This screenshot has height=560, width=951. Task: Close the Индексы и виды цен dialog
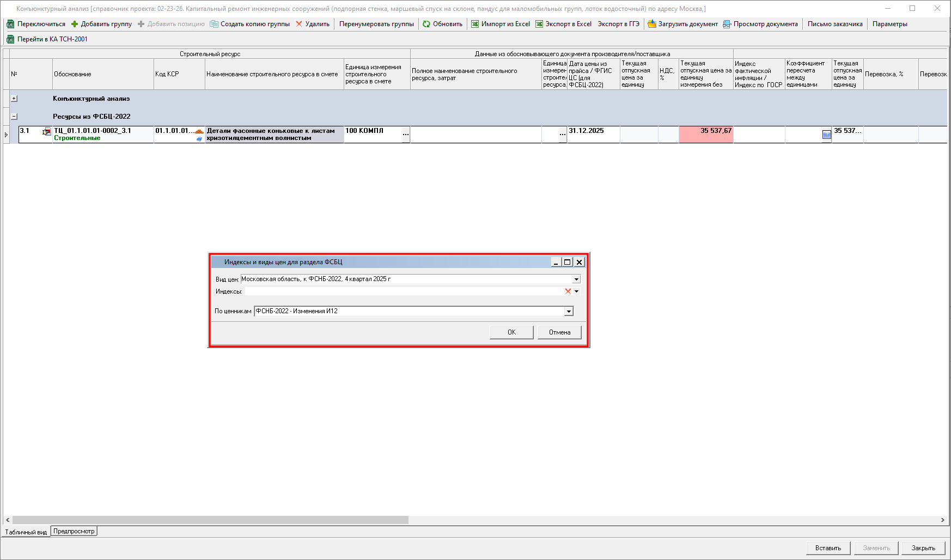tap(580, 262)
